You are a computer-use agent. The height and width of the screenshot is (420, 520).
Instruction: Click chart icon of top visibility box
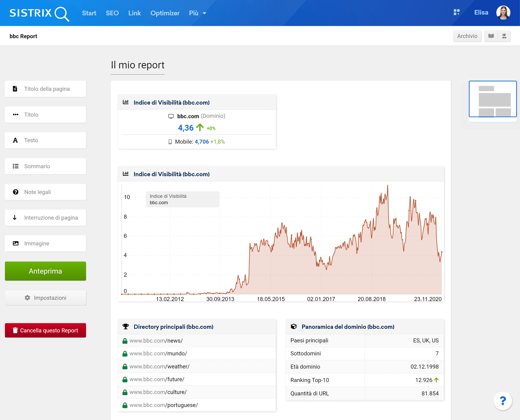coord(126,102)
